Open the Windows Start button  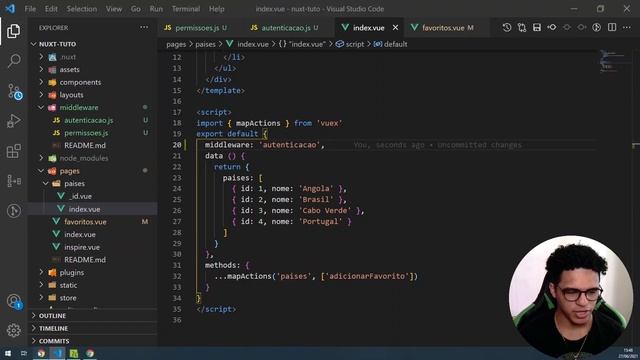8,353
